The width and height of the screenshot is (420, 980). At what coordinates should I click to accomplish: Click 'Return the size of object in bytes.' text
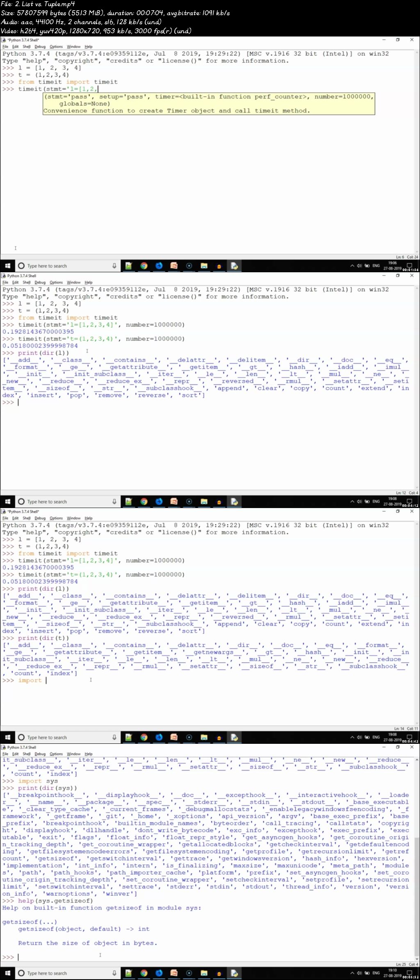click(87, 943)
